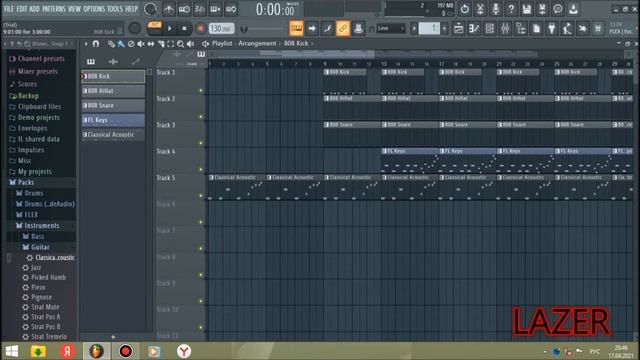Screen dimensions: 640x360
Task: Open the TOOLS menu
Action: [x=115, y=9]
